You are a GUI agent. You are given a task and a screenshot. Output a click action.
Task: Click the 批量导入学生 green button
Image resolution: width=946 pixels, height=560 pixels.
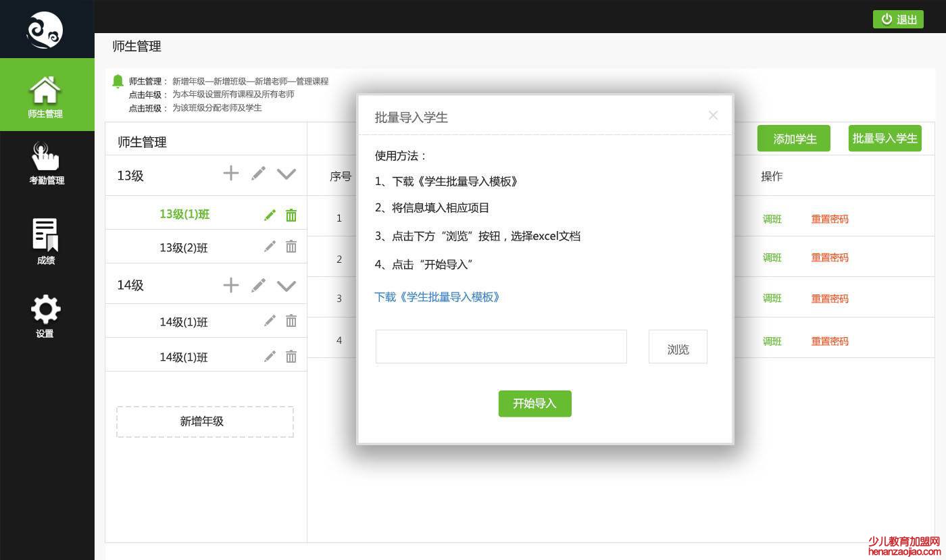(x=885, y=138)
